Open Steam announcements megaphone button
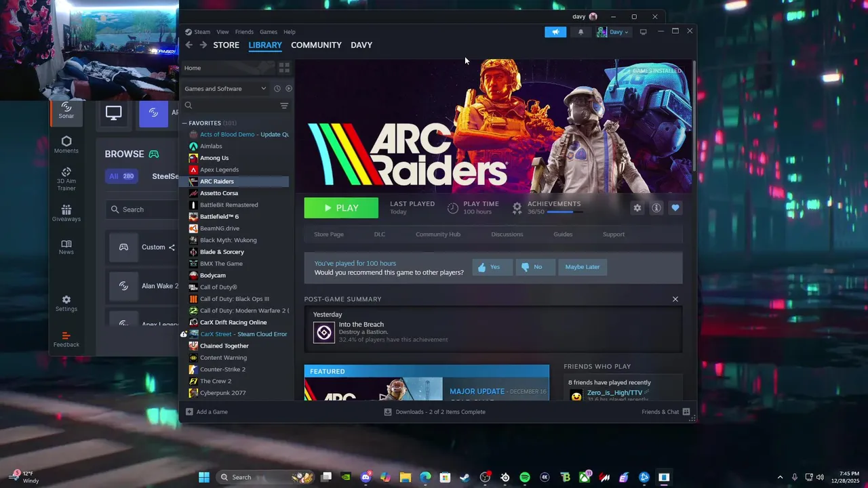868x488 pixels. (x=555, y=32)
